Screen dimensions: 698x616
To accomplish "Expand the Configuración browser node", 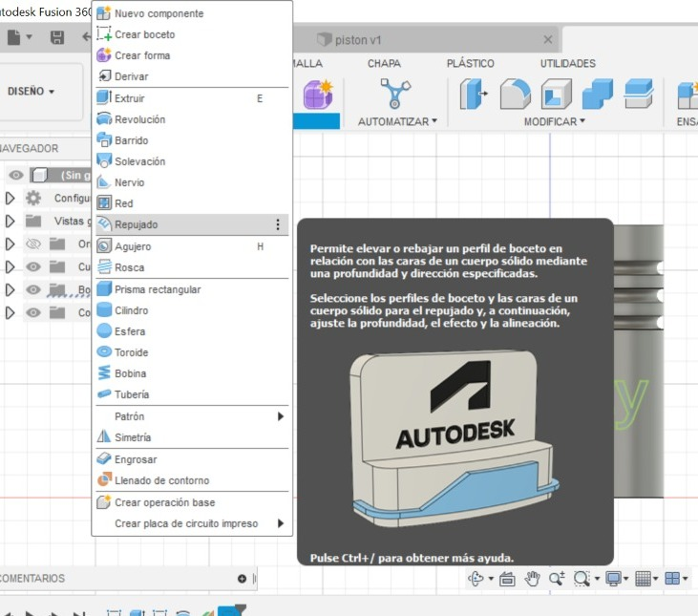I will pyautogui.click(x=10, y=198).
